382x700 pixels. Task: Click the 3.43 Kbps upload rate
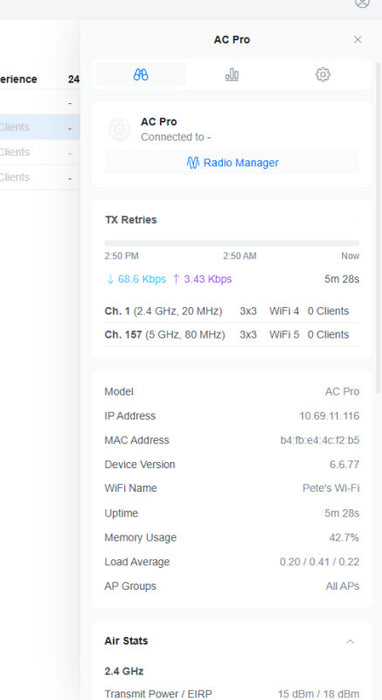pyautogui.click(x=202, y=279)
